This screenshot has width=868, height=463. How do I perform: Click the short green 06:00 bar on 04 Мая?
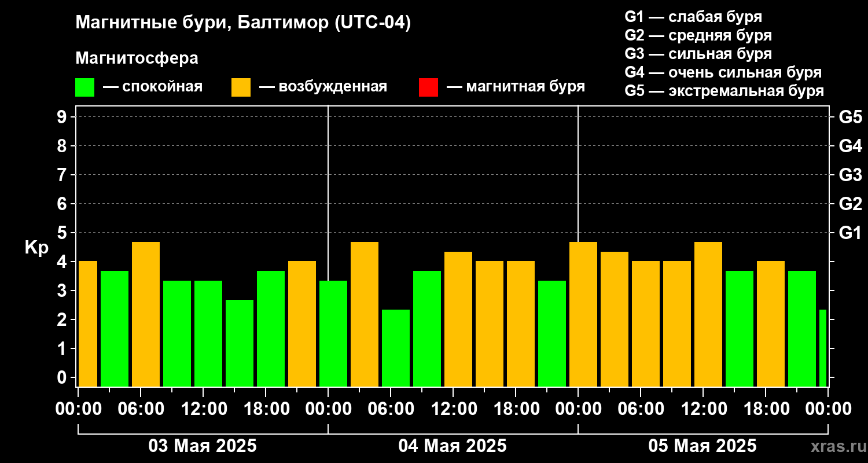coord(396,348)
